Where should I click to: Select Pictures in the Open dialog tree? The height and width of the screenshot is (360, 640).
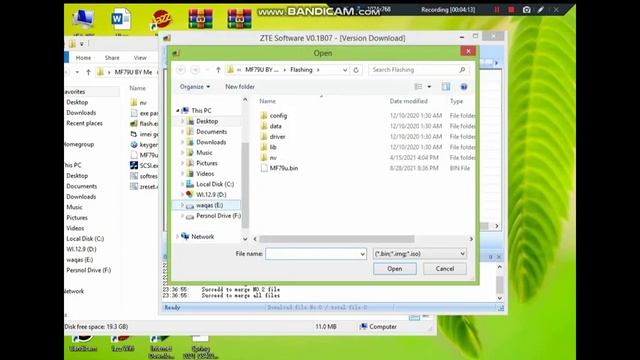tap(207, 163)
